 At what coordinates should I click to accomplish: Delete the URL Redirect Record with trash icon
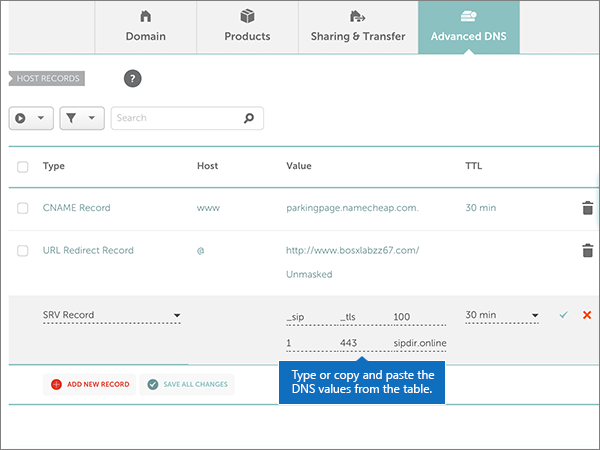(x=587, y=251)
